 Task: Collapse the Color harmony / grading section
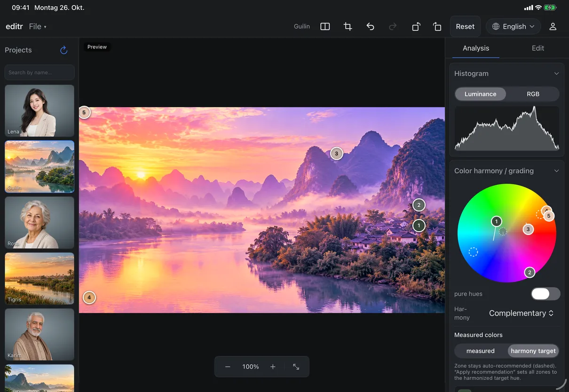coord(556,171)
